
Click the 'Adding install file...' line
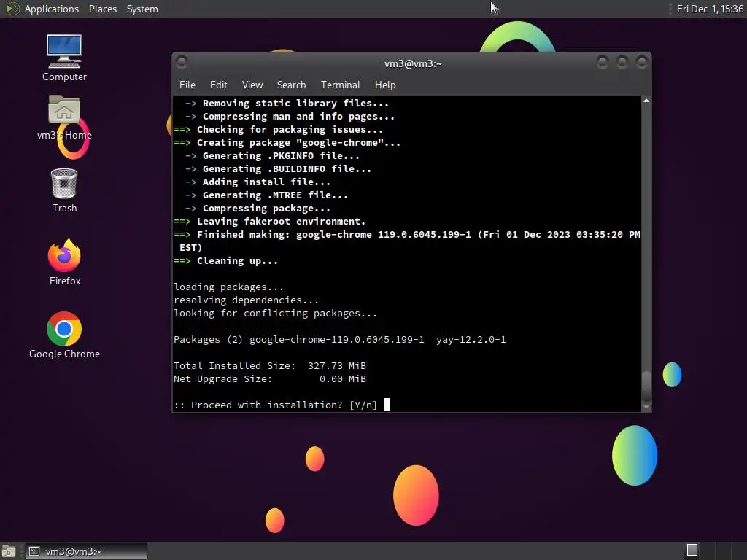(258, 182)
